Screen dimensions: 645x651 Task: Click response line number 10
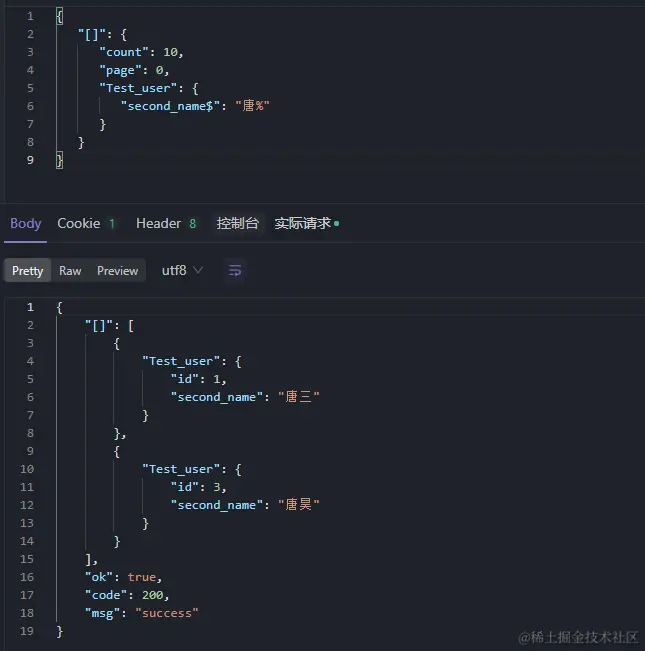tap(27, 469)
